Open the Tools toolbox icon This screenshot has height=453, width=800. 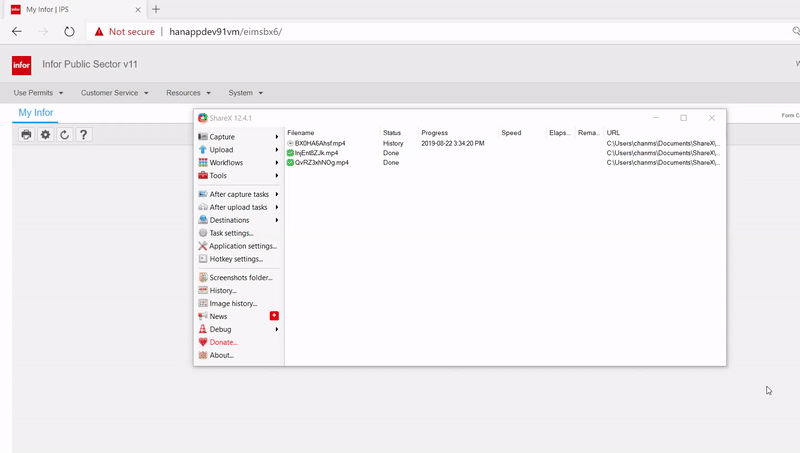(203, 175)
